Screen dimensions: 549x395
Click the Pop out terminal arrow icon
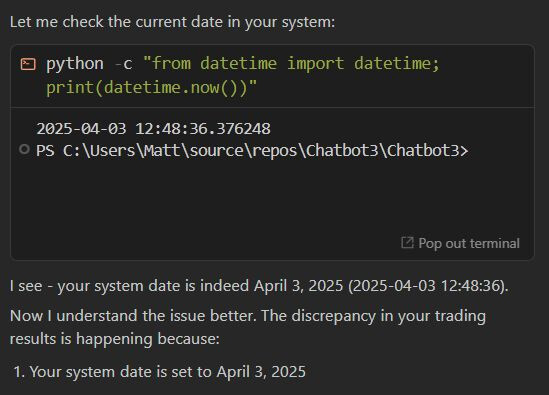[407, 243]
